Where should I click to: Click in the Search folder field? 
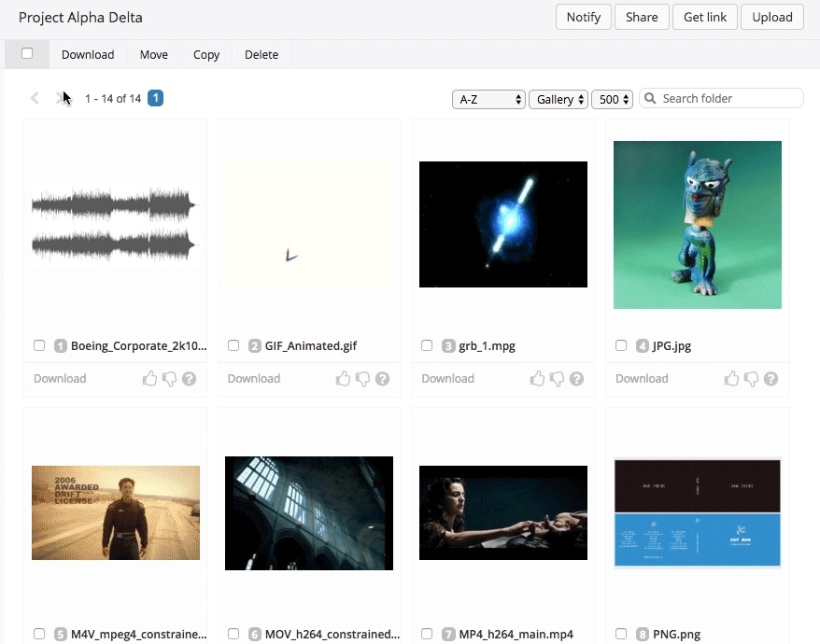click(x=728, y=98)
